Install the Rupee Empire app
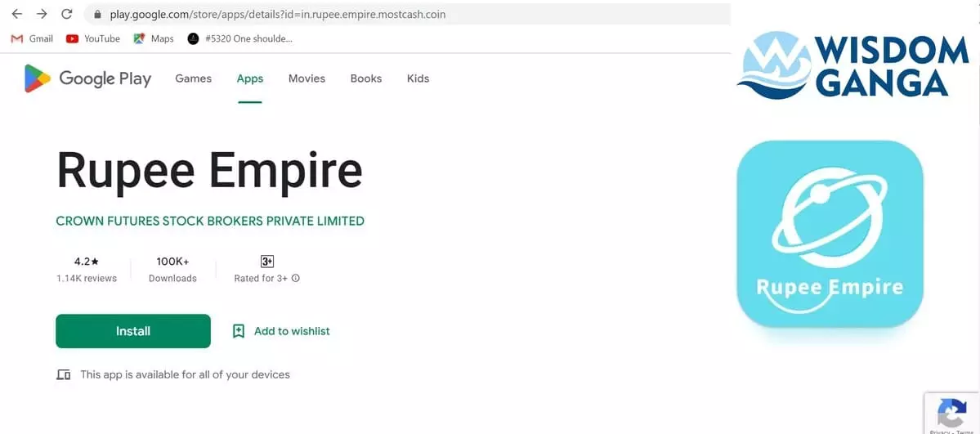 click(133, 331)
